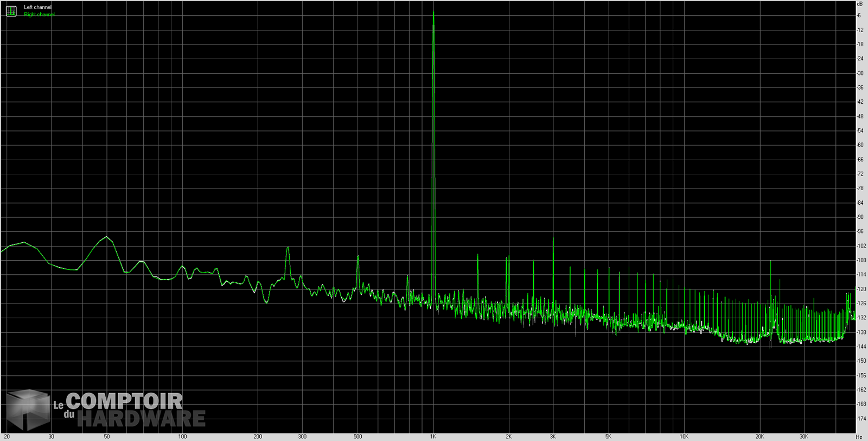The image size is (868, 441).
Task: Select the "Left channel" legend entry
Action: tap(37, 7)
